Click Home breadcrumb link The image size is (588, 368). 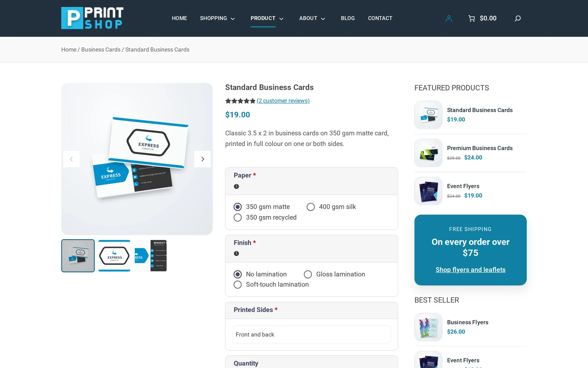pyautogui.click(x=69, y=50)
